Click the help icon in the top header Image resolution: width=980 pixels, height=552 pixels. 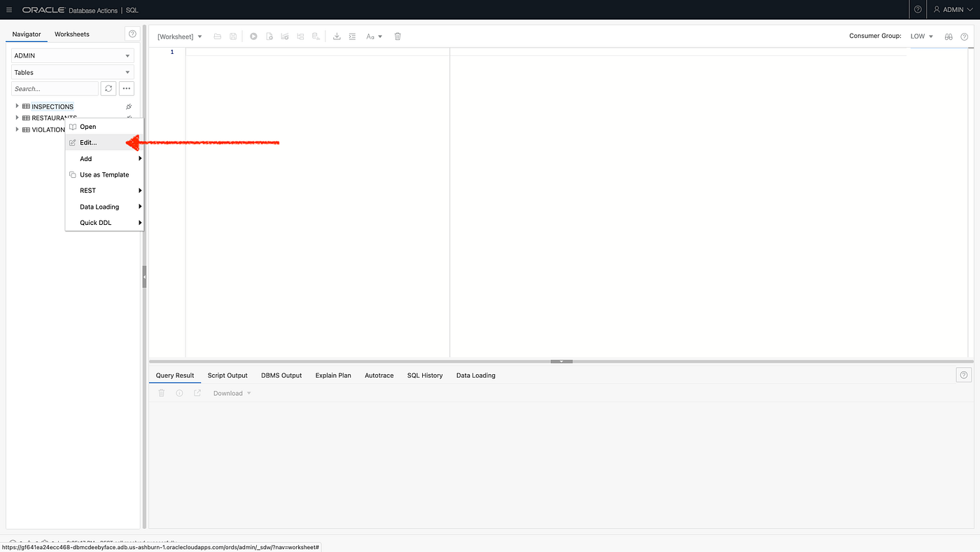[x=918, y=10]
